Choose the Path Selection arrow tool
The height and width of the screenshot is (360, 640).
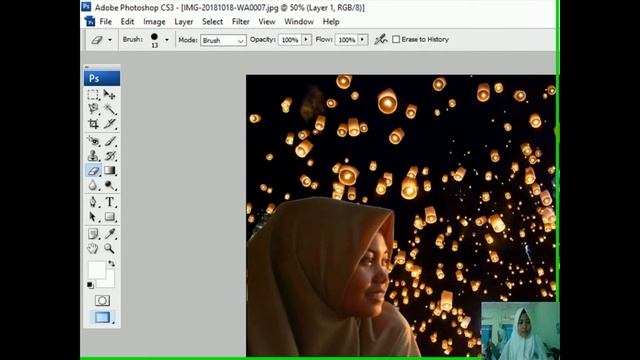point(93,216)
